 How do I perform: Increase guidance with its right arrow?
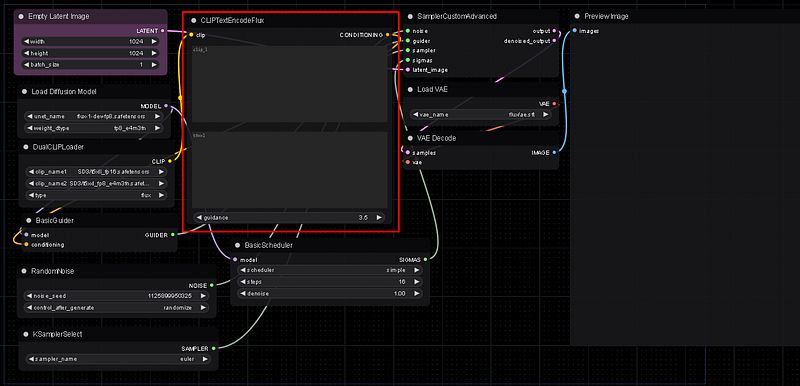[x=379, y=217]
